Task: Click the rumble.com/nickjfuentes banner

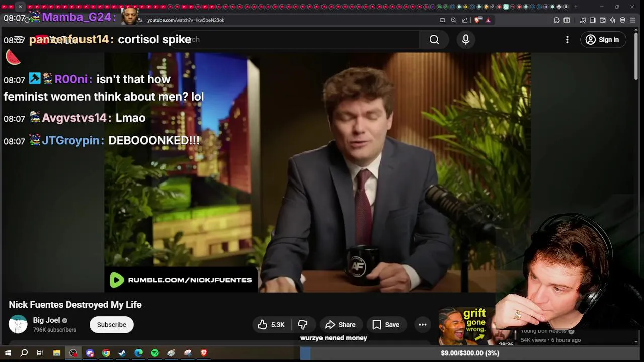Action: 181,280
